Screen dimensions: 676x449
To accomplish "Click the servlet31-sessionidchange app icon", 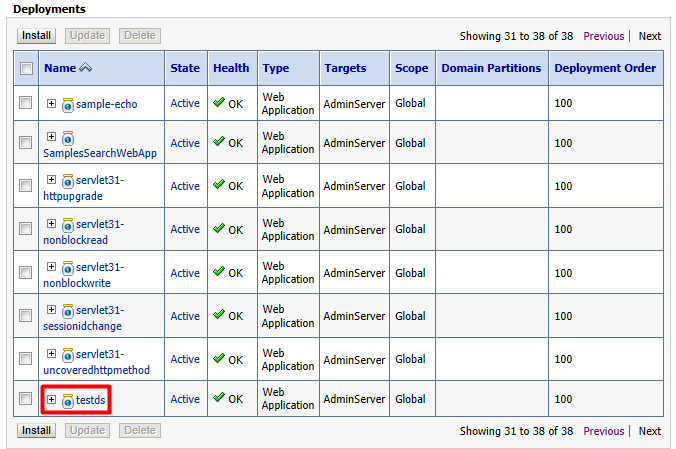I will pos(68,311).
